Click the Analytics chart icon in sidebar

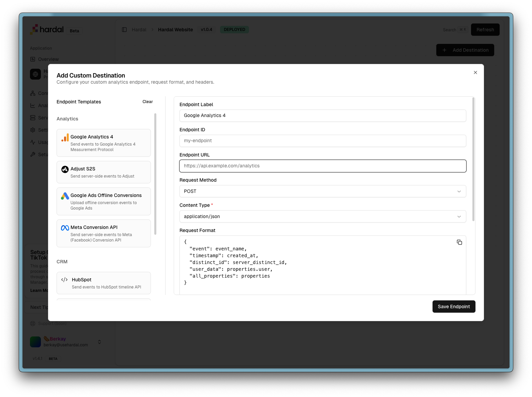tap(33, 105)
